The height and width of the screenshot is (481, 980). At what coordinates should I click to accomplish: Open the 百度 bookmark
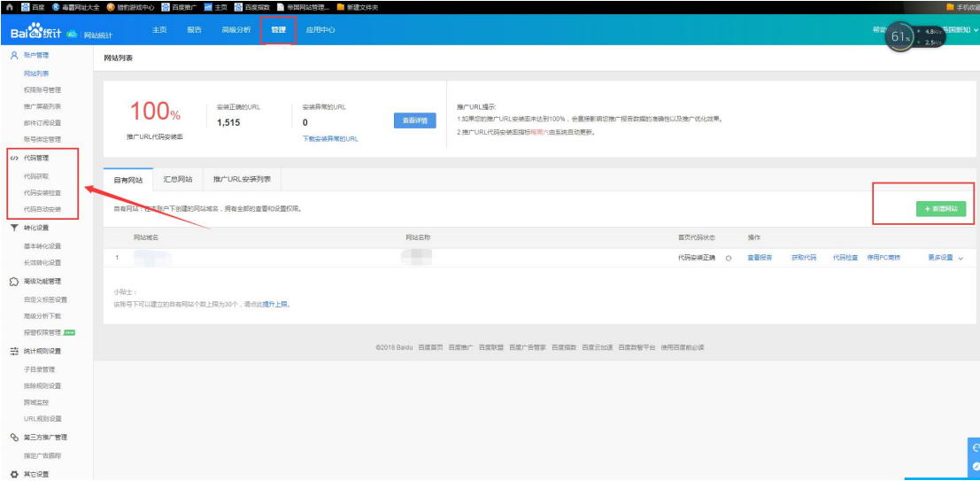pos(33,7)
